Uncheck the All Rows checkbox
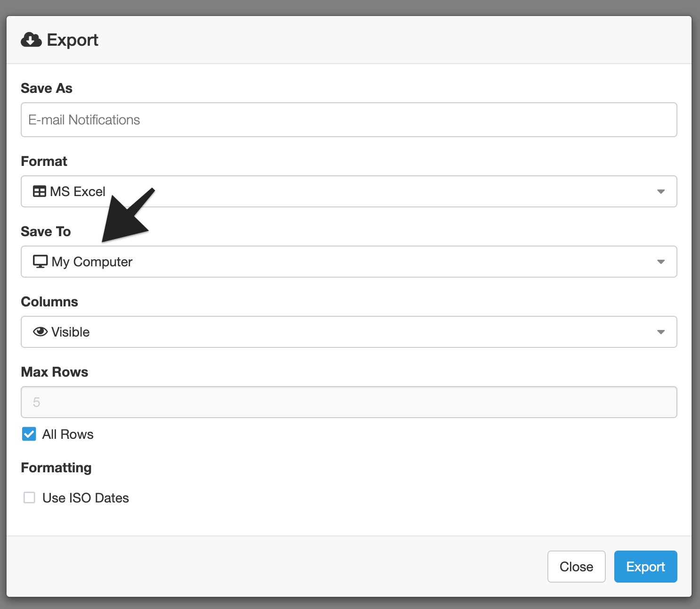 29,434
